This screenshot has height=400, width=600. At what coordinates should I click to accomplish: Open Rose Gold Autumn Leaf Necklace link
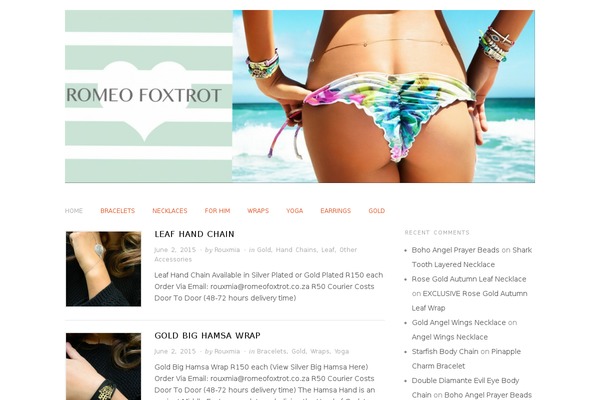(469, 279)
